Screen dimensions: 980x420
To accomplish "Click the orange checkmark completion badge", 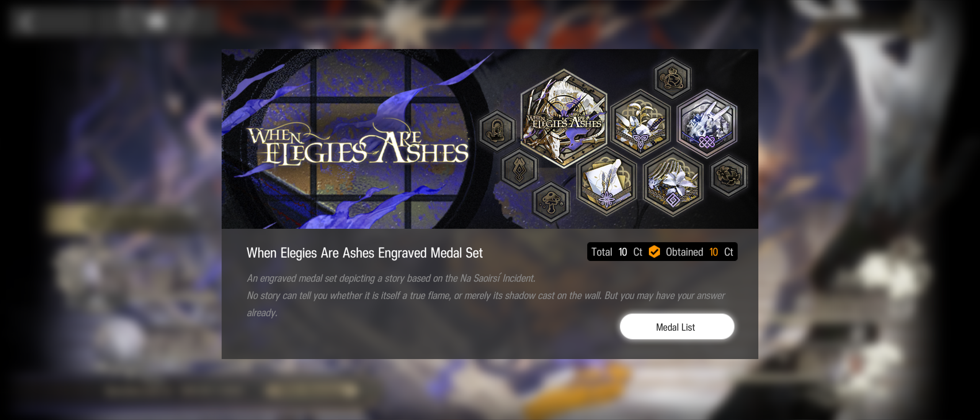I will click(x=654, y=252).
